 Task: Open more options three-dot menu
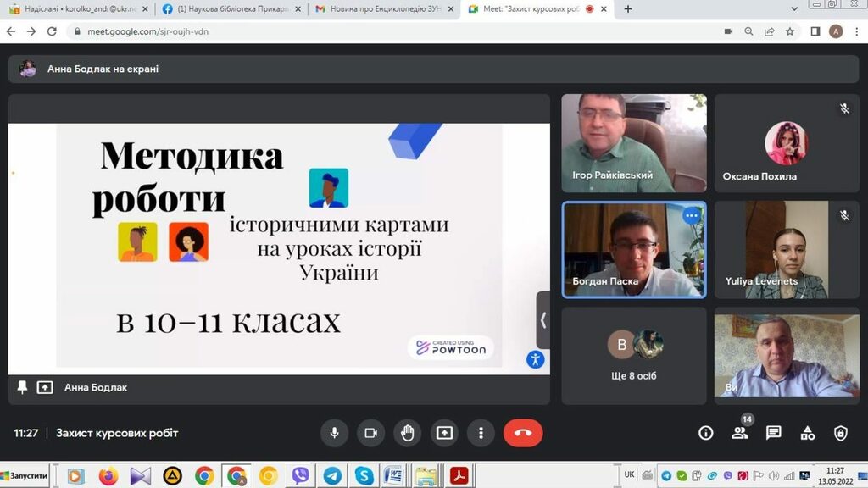point(481,433)
